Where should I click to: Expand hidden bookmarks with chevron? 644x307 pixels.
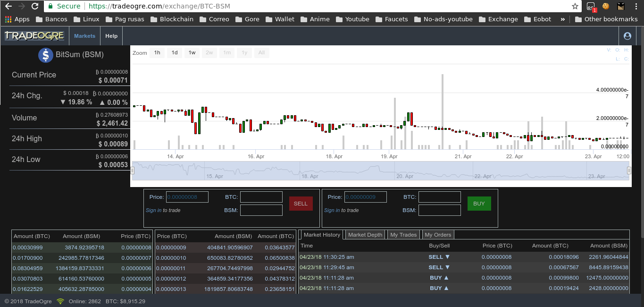point(562,19)
